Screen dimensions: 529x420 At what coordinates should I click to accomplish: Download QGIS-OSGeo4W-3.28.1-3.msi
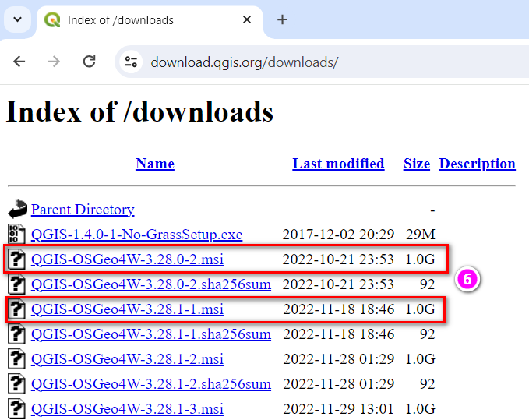127,409
